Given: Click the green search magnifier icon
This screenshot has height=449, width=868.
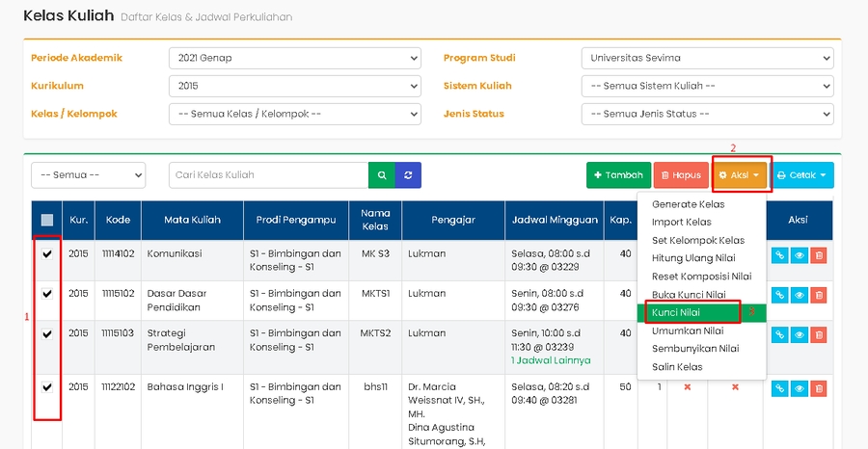Looking at the screenshot, I should point(382,175).
